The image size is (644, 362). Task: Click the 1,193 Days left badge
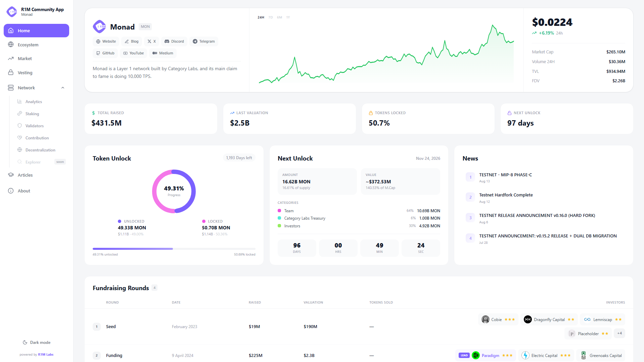(x=239, y=158)
